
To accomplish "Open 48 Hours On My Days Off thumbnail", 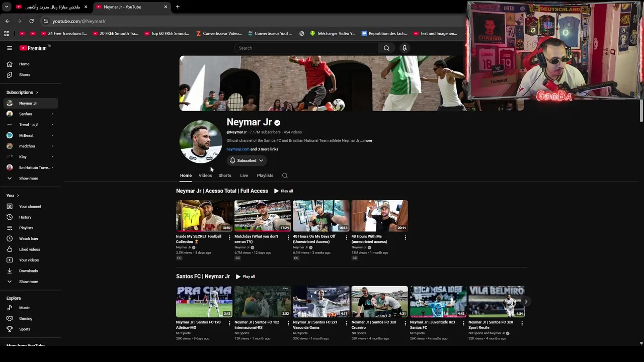I will (x=321, y=216).
